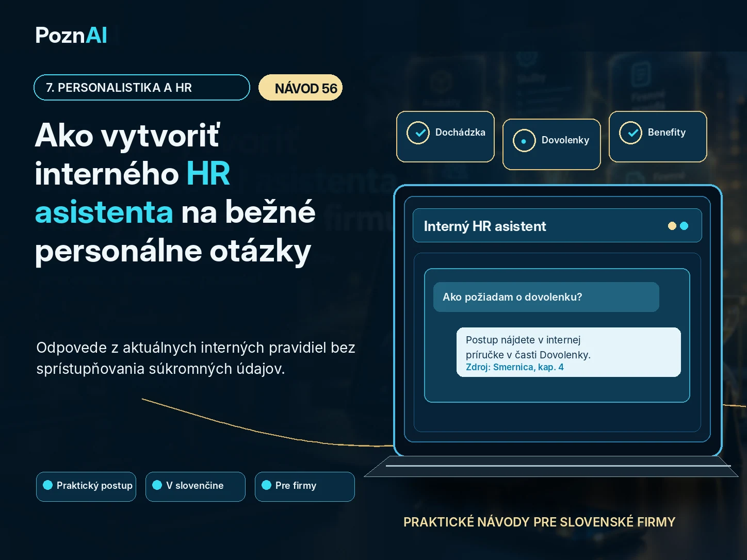Click the cyan dot in assistant header
The height and width of the screenshot is (560, 747).
pos(684,226)
